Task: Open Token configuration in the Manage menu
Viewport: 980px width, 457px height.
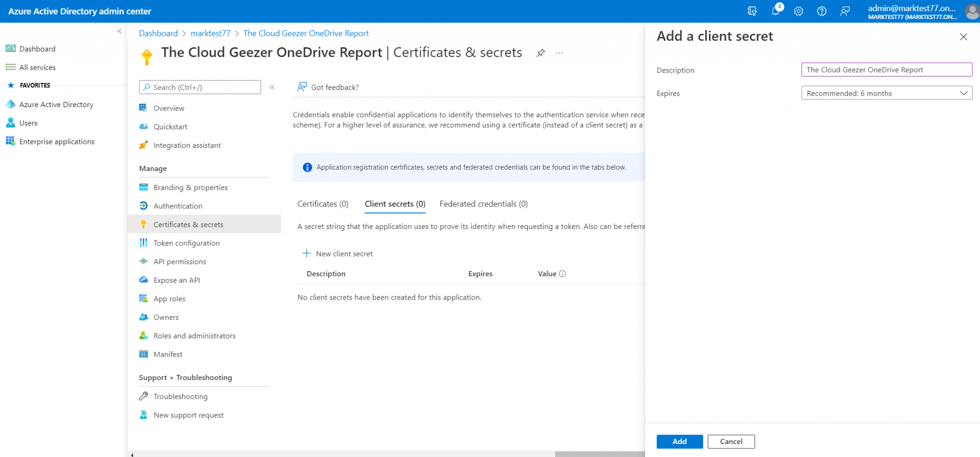Action: (x=186, y=243)
